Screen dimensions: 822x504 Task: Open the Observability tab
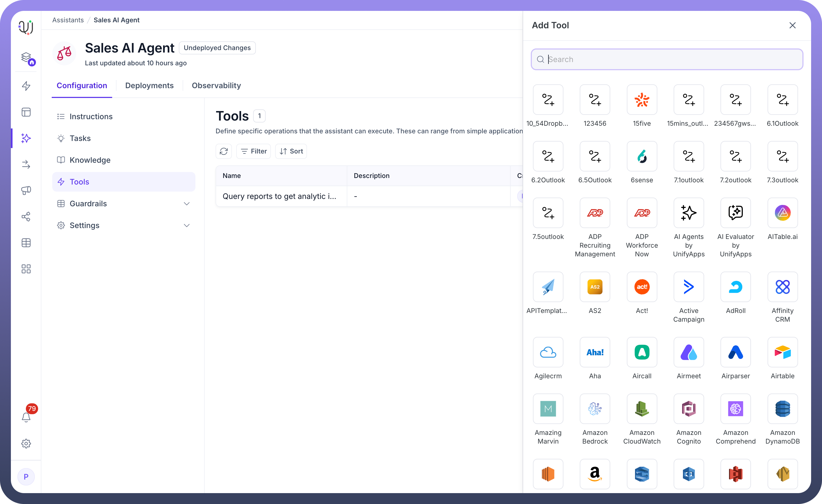coord(216,86)
